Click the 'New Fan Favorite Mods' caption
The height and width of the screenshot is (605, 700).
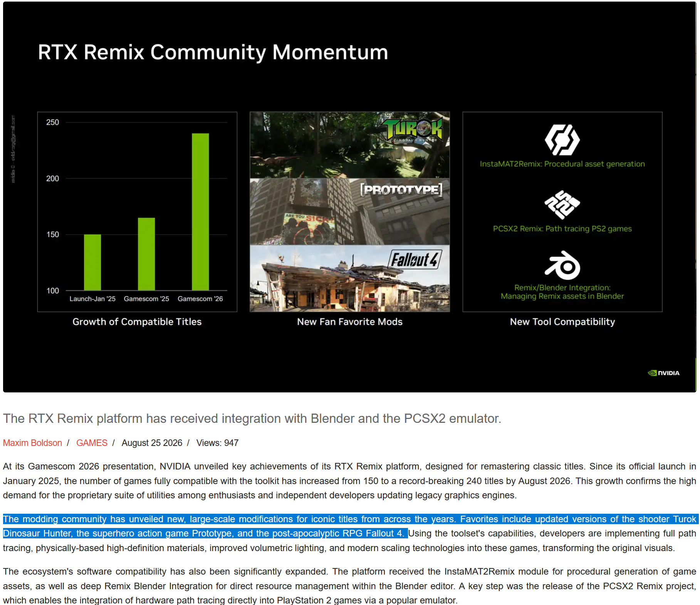click(350, 322)
